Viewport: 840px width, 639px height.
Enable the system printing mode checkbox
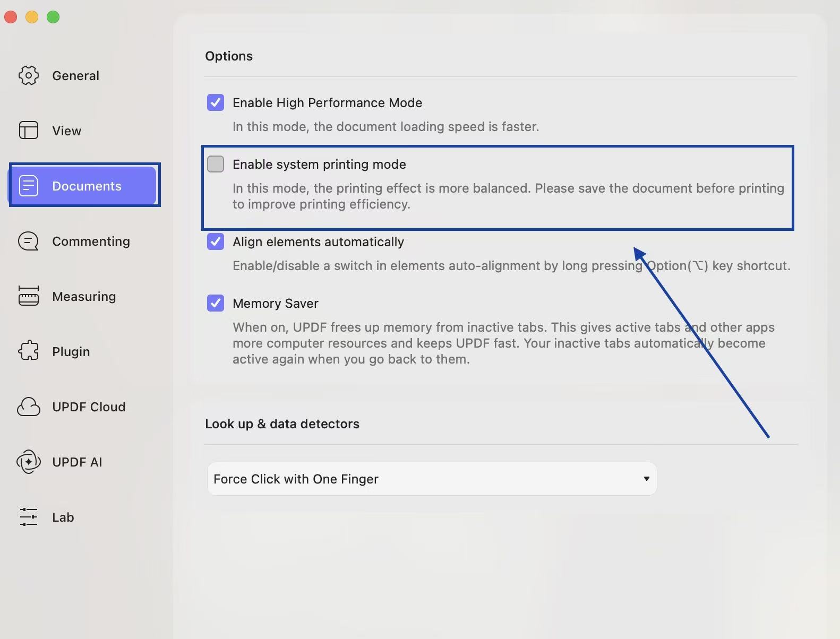click(216, 164)
